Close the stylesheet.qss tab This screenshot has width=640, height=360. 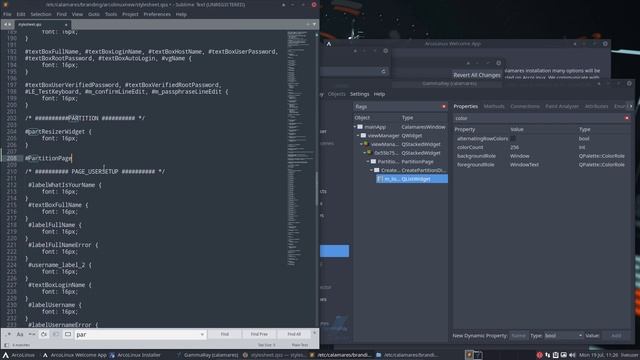pyautogui.click(x=66, y=24)
